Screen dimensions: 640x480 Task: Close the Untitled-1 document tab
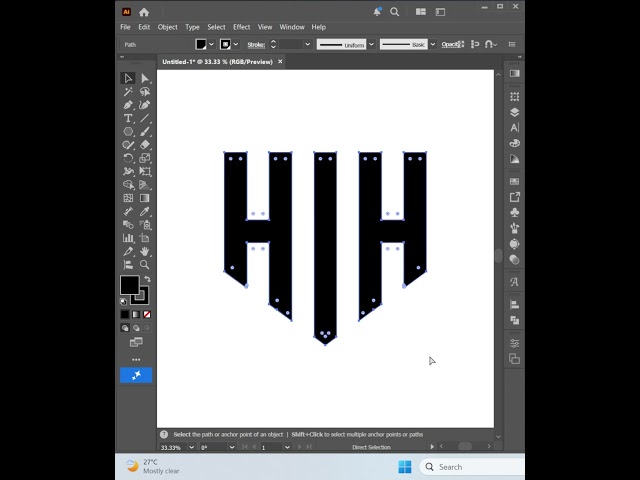tap(280, 62)
